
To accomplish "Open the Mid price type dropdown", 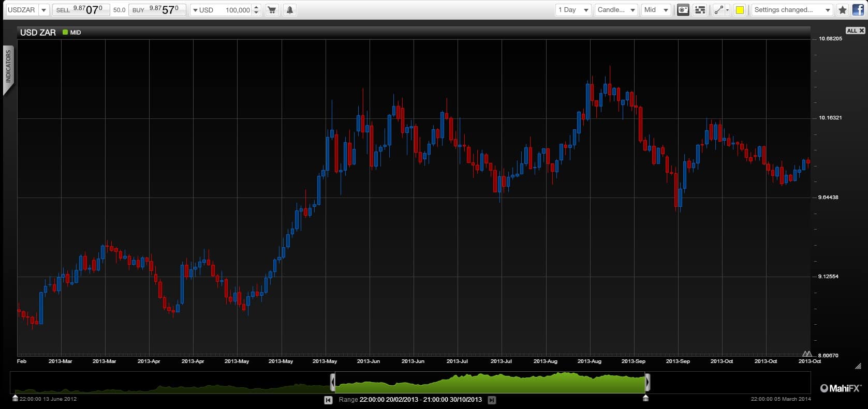I will point(656,10).
